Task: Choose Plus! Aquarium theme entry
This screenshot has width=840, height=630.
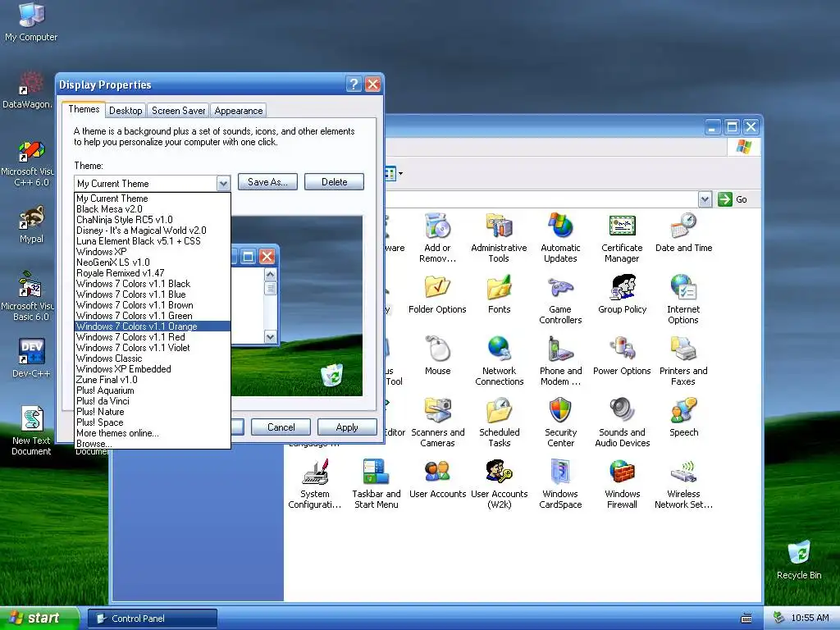Action: point(153,390)
